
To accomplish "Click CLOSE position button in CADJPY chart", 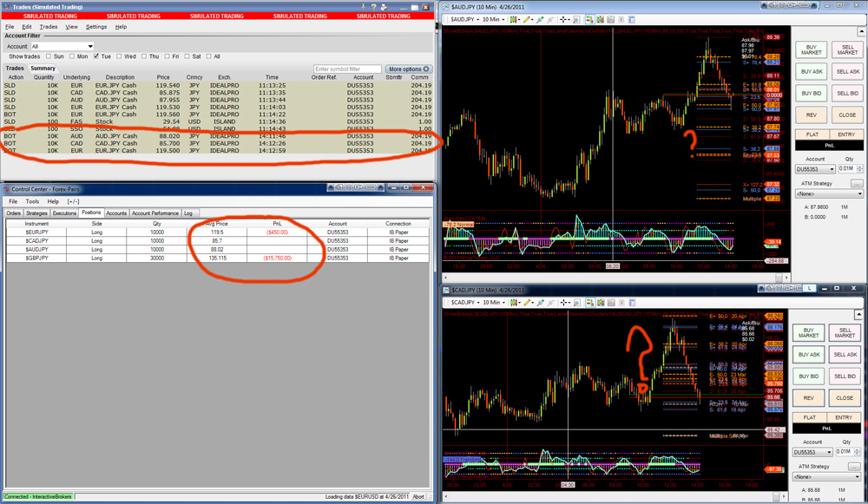I will point(845,398).
